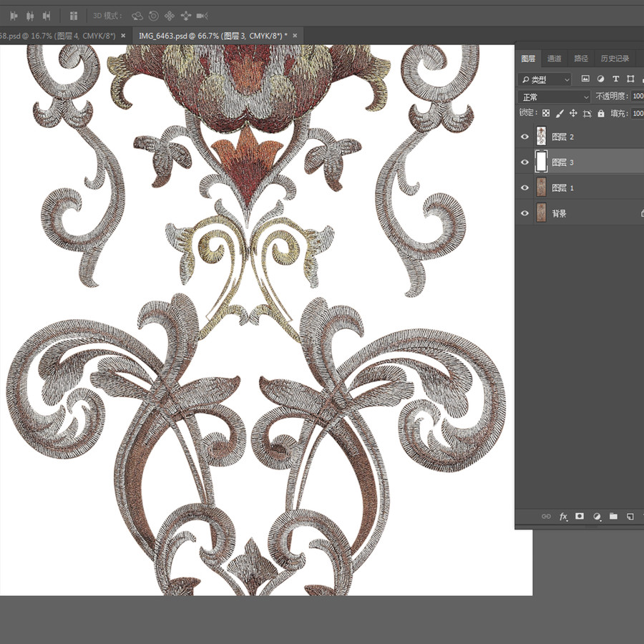Switch to the 通道 panel tab

coord(554,59)
